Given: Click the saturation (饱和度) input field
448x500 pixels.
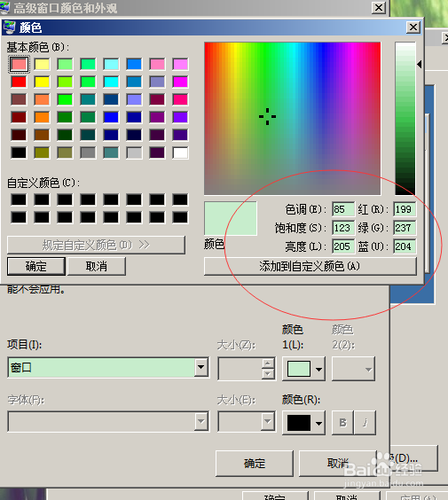Looking at the screenshot, I should click(343, 228).
